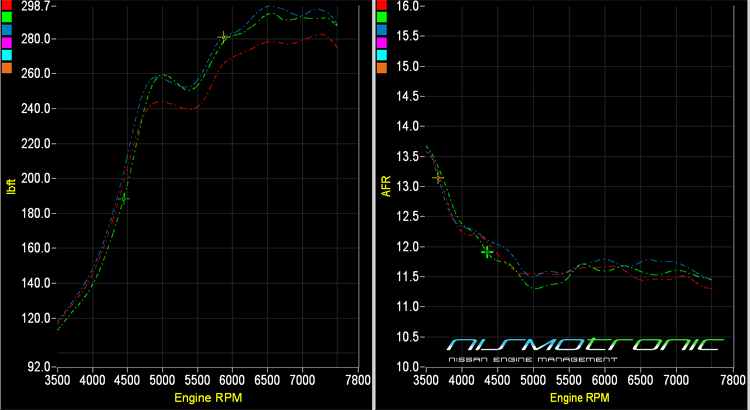Select the green cross marker on AFR curve
This screenshot has width=750, height=410.
tap(487, 252)
